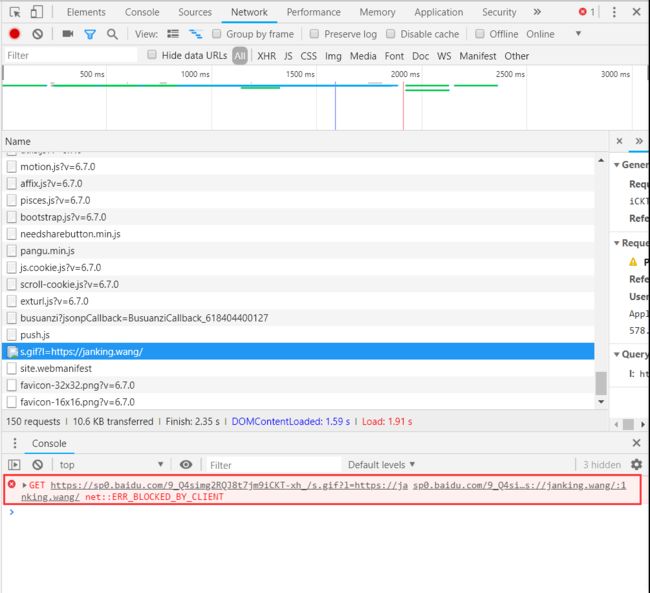
Task: Open console settings gear
Action: tap(636, 464)
